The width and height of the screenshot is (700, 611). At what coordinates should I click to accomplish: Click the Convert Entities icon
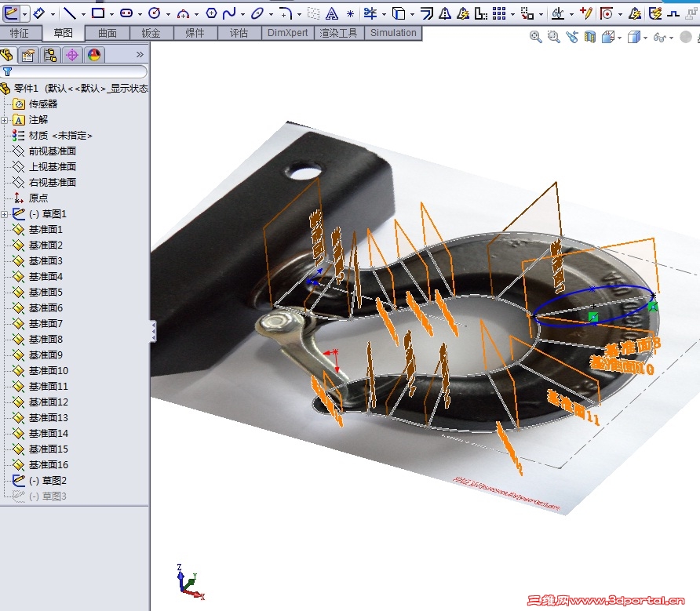click(x=399, y=14)
